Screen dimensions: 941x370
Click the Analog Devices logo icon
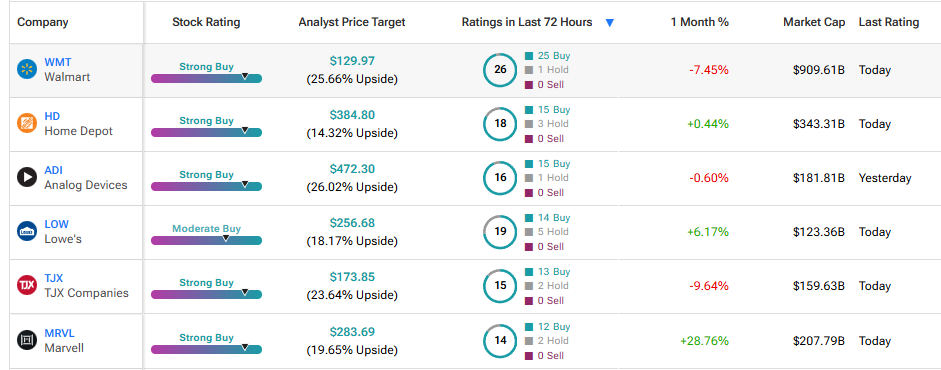(x=26, y=178)
